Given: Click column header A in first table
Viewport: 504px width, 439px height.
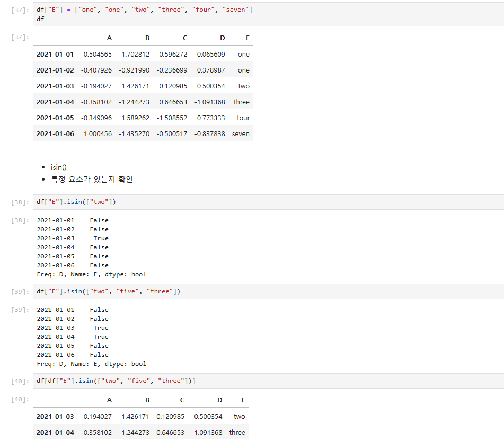Looking at the screenshot, I should point(109,38).
